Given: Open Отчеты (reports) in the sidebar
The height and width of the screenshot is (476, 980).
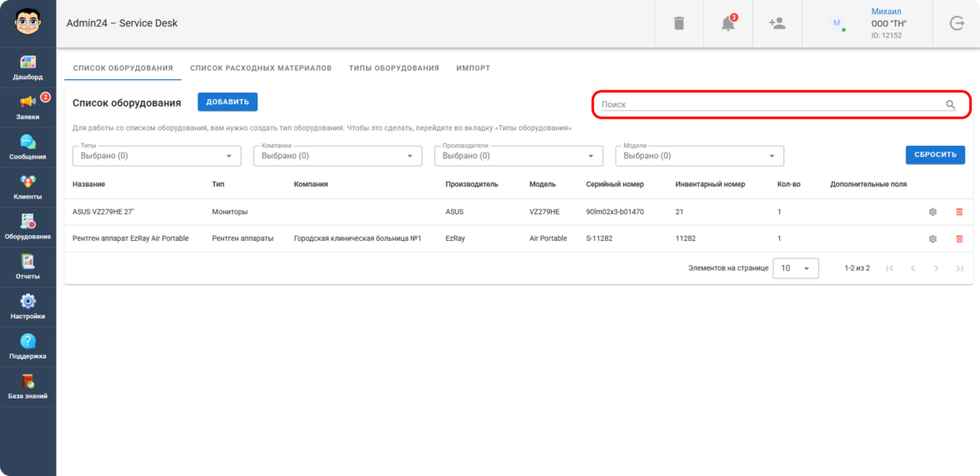Looking at the screenshot, I should click(x=27, y=266).
